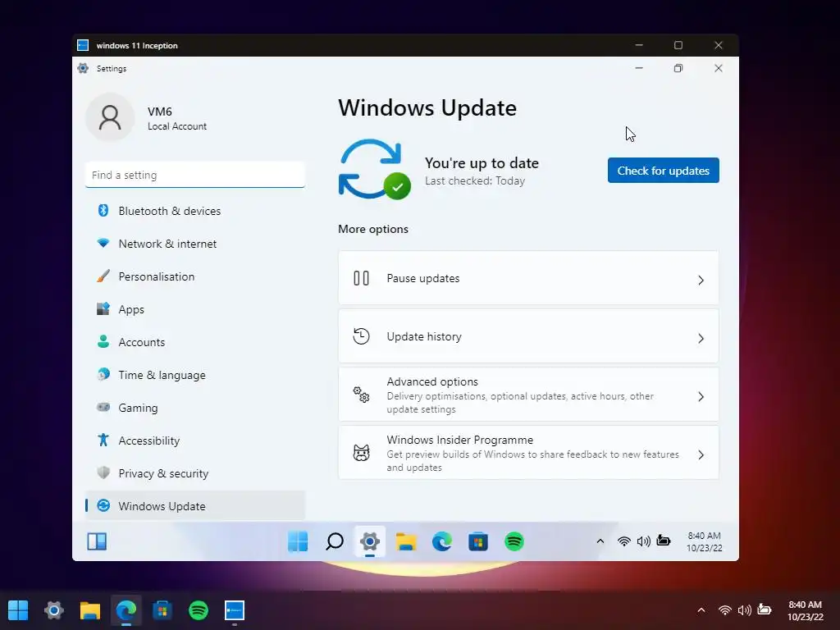Expand the Windows Insider Programme chevron
Screen dimensions: 840x630
point(701,454)
